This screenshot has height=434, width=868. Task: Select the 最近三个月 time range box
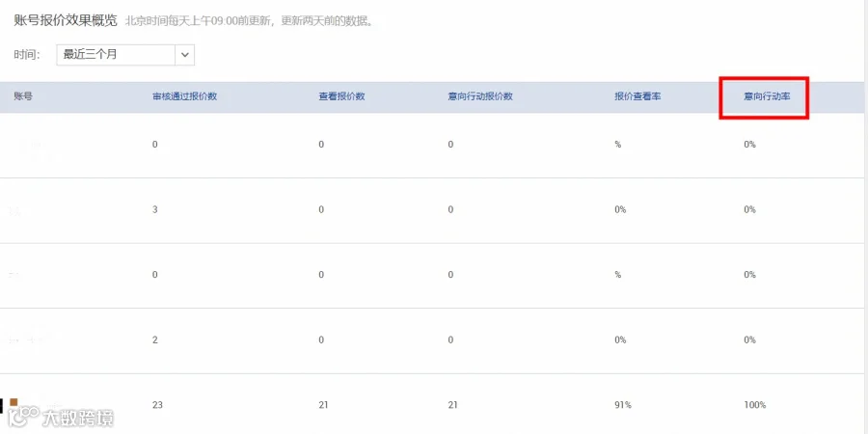[x=125, y=55]
